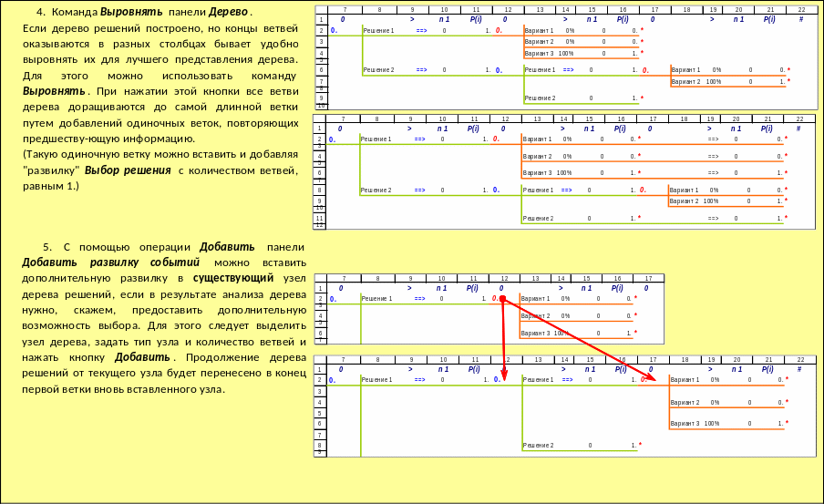The width and height of the screenshot is (824, 504).
Task: Select column header 22 in the 12-row sheet
Action: pyautogui.click(x=799, y=119)
